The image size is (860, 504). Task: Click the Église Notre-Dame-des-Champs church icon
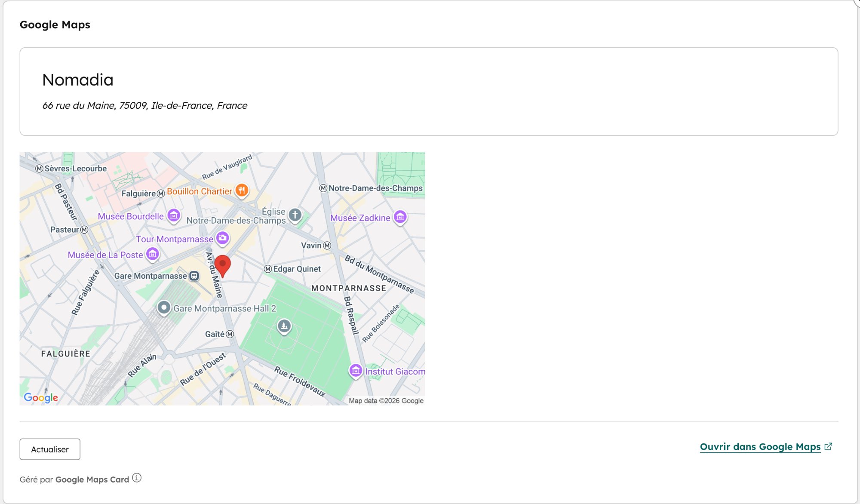pos(295,214)
